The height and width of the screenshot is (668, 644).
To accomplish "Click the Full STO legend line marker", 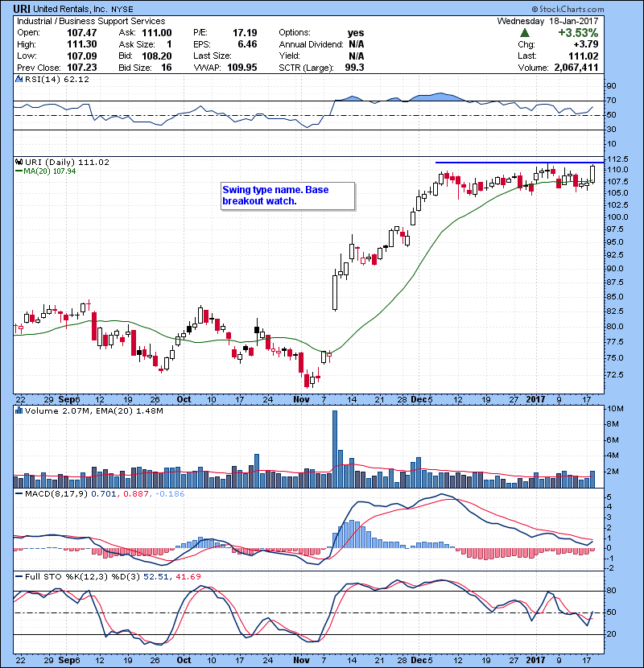I will [19, 576].
